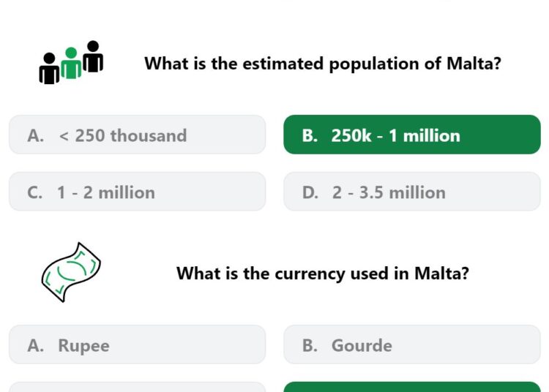Choose the Gourde currency option

click(412, 344)
